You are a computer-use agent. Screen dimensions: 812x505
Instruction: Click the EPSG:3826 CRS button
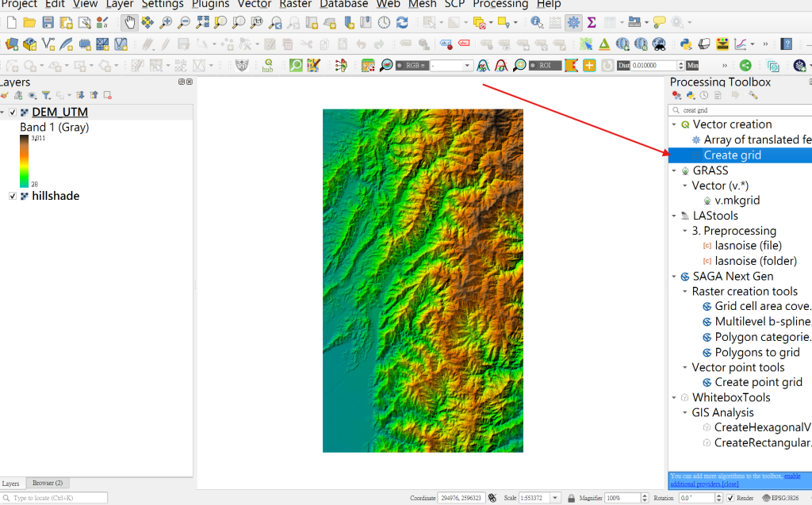coord(780,498)
